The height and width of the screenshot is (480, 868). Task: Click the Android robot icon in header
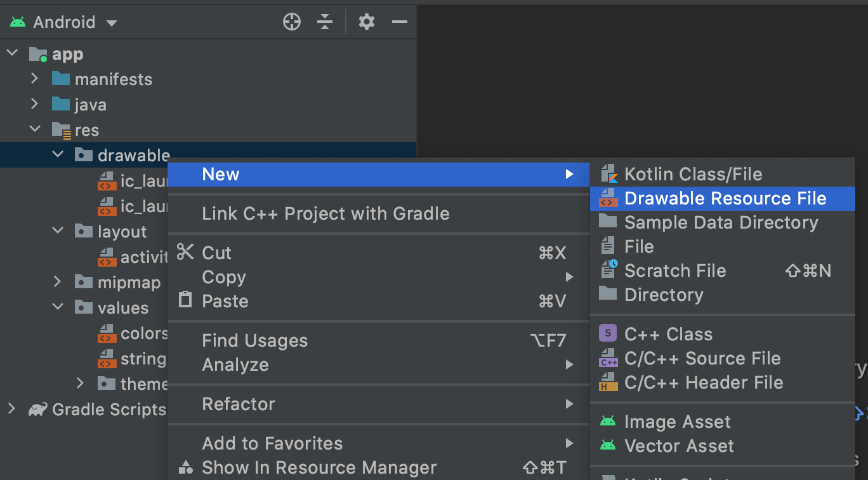(x=18, y=22)
